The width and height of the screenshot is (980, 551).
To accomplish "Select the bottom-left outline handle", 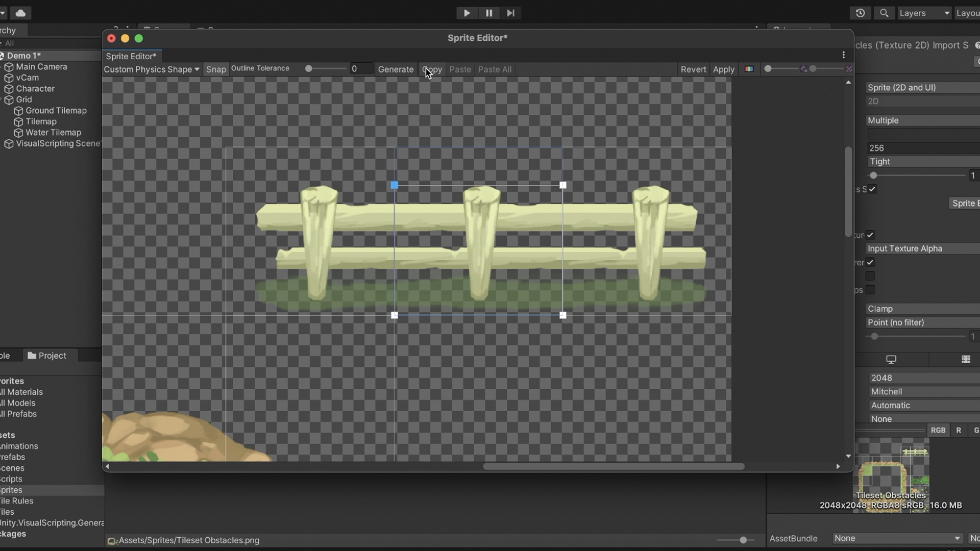I will pos(395,315).
